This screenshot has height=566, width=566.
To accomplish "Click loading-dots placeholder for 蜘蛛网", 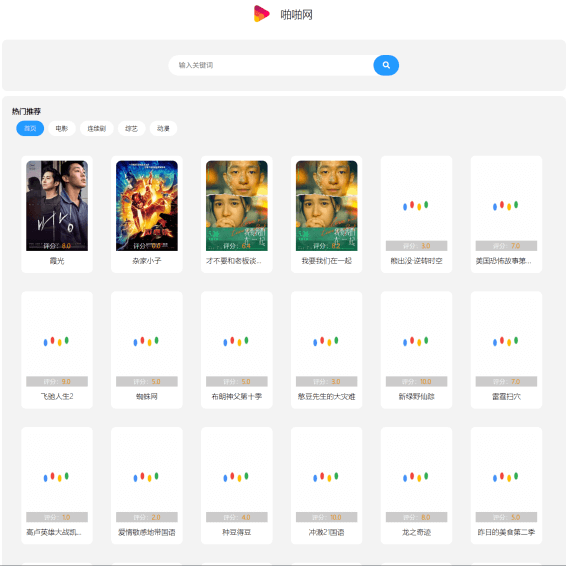I will pos(146,341).
